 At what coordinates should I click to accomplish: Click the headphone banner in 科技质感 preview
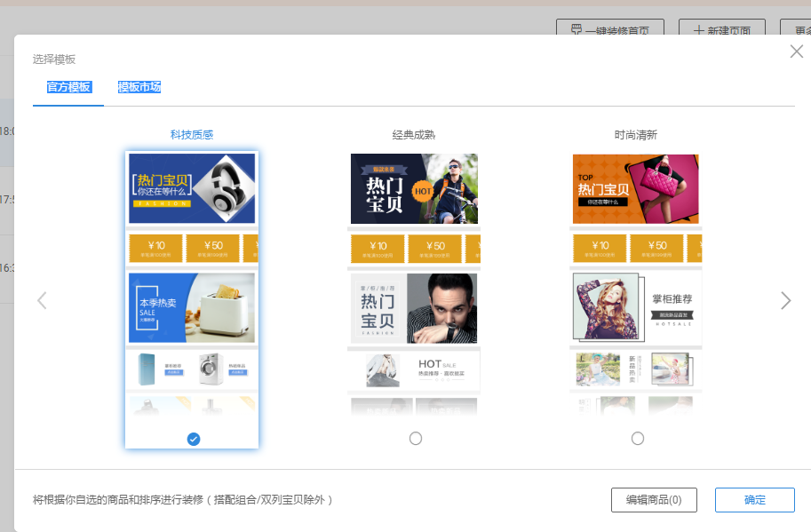click(192, 188)
